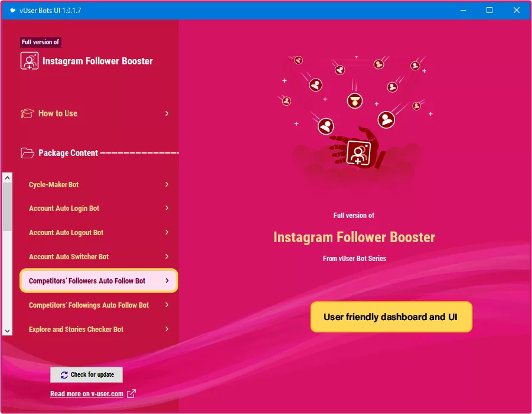Image resolution: width=532 pixels, height=414 pixels.
Task: Minimize the vUser Bots UI window
Action: (463, 10)
